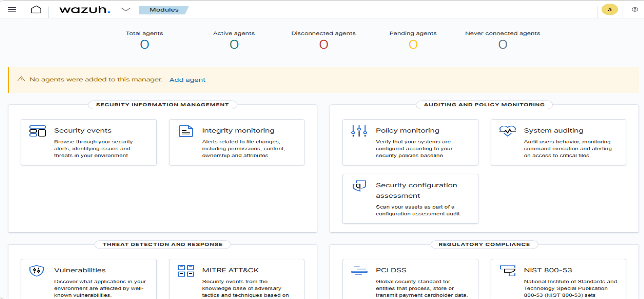The height and width of the screenshot is (299, 644).
Task: Click the 'Discover what applications' description text
Action: click(x=100, y=289)
